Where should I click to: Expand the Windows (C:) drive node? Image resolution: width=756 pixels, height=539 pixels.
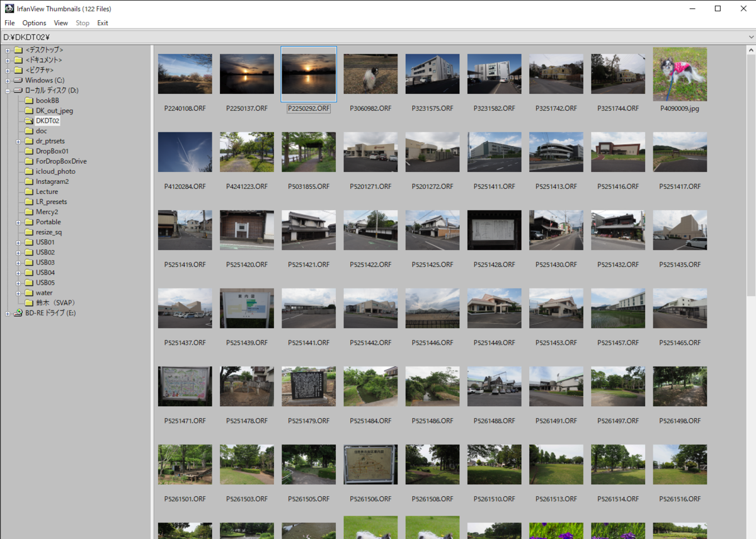(x=8, y=81)
